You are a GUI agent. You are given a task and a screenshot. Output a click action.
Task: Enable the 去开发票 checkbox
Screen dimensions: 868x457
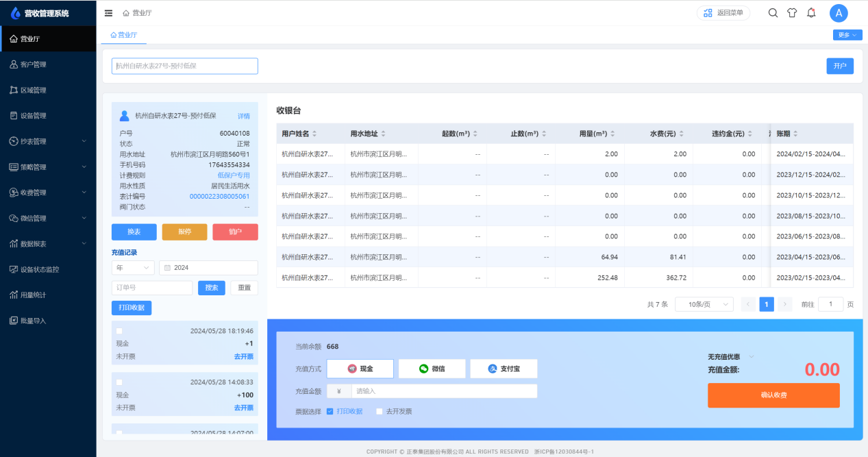click(379, 411)
